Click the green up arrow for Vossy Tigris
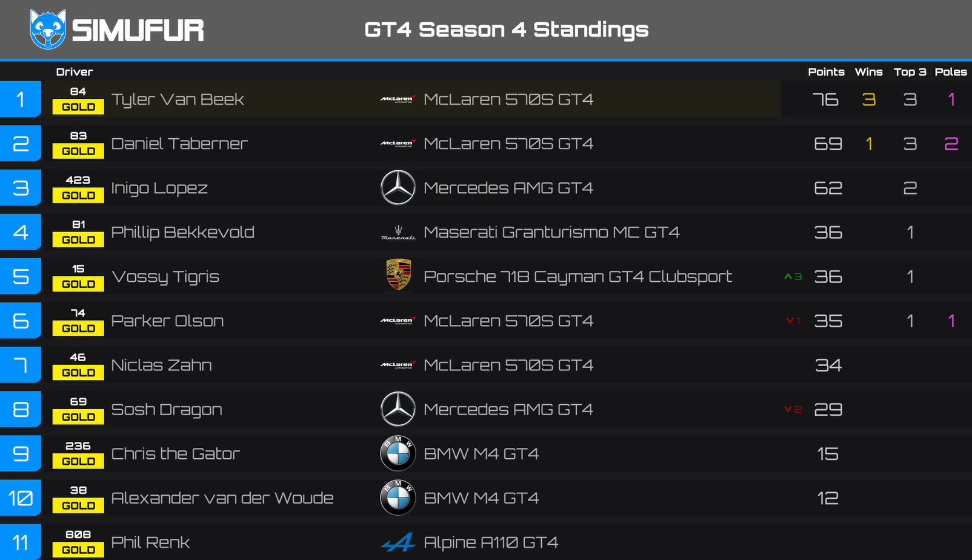 [788, 276]
